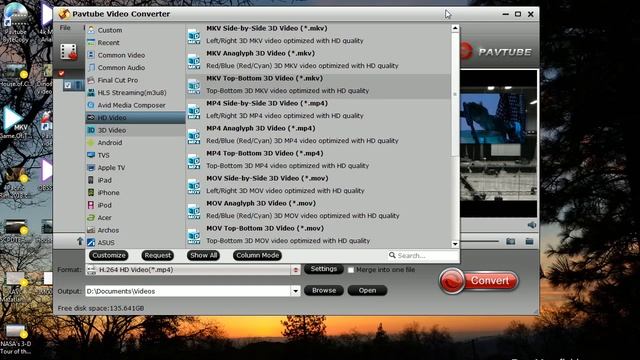Screen dimensions: 640x360
Task: Select MOV Anaglyph 3D Video icon
Action: (x=194, y=211)
